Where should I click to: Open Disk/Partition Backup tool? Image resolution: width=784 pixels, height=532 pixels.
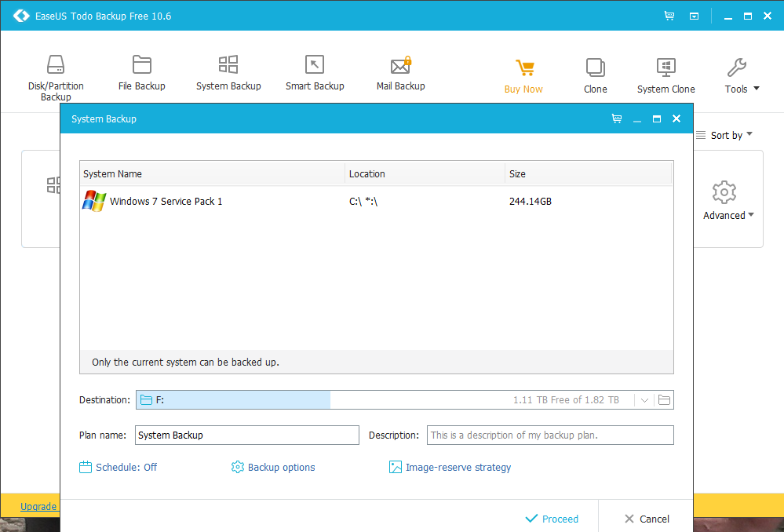coord(55,78)
